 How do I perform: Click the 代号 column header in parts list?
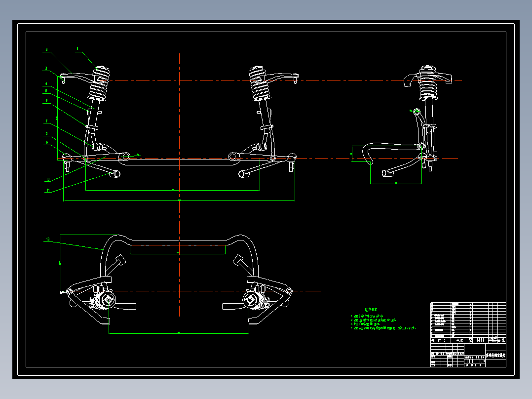[x=441, y=340]
